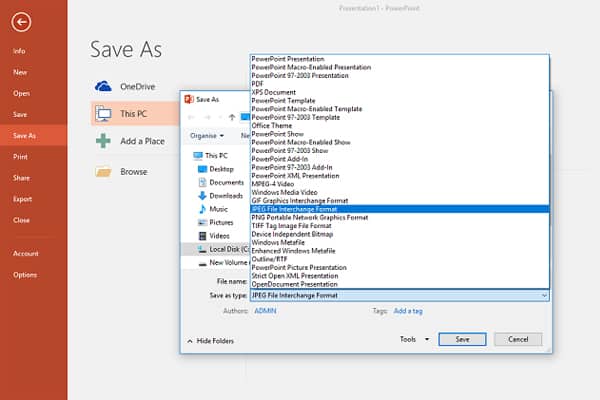Open Downloads folder in navigation pane
Screen dimensions: 600x400
[x=226, y=195]
